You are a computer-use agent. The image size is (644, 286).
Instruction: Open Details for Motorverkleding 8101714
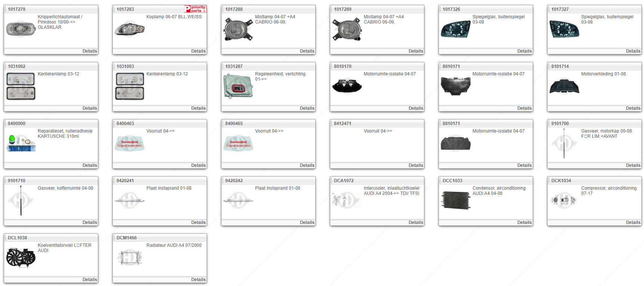tap(633, 108)
